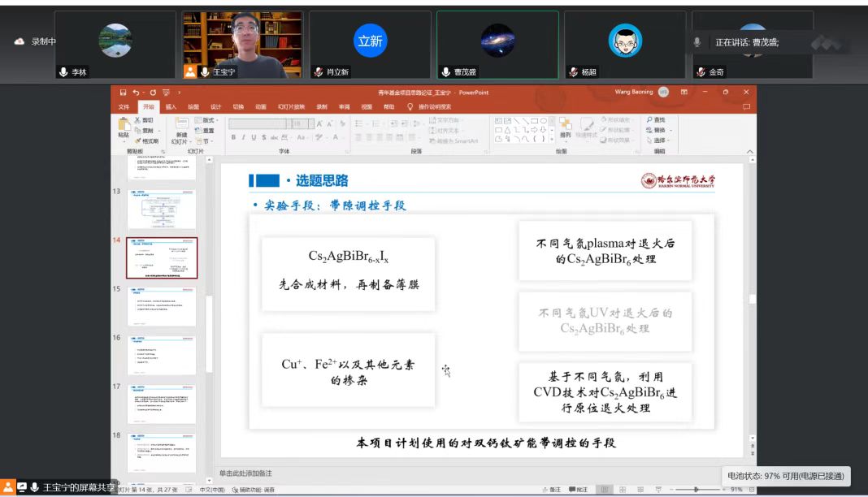Switch to slide sorter view icon
Screen dimensions: 868x497
[623, 490]
